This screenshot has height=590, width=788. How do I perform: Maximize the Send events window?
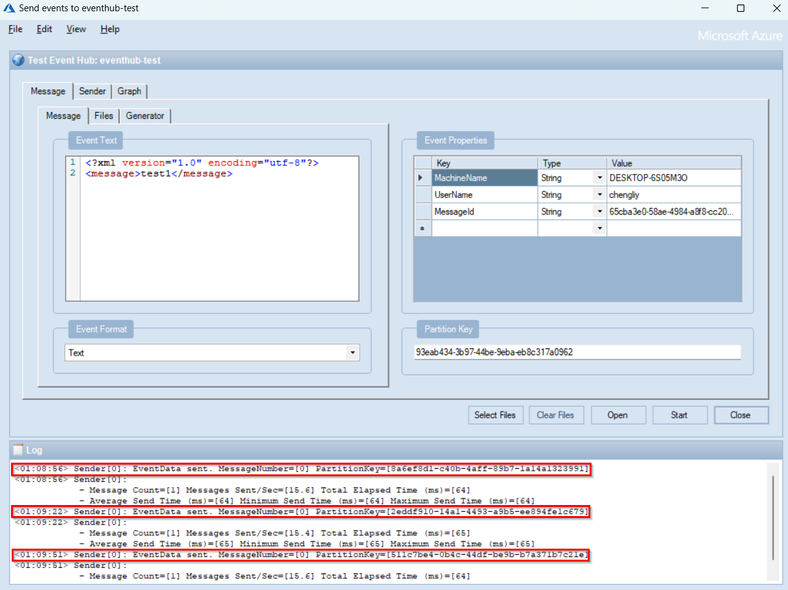point(740,8)
